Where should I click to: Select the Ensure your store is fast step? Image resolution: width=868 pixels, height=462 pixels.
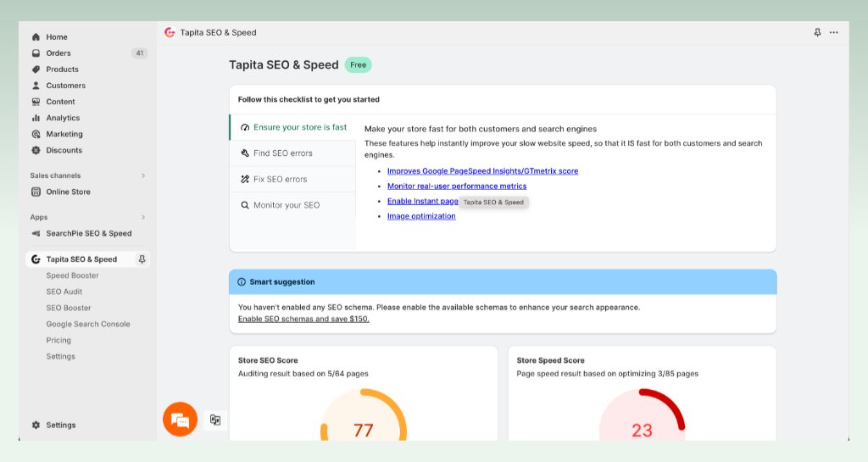click(x=292, y=127)
